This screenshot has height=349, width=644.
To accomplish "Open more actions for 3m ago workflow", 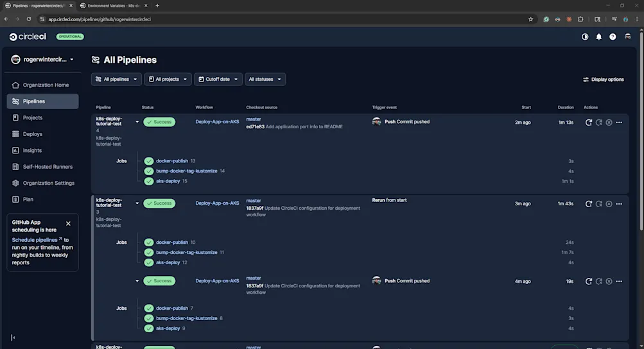I will (x=619, y=203).
